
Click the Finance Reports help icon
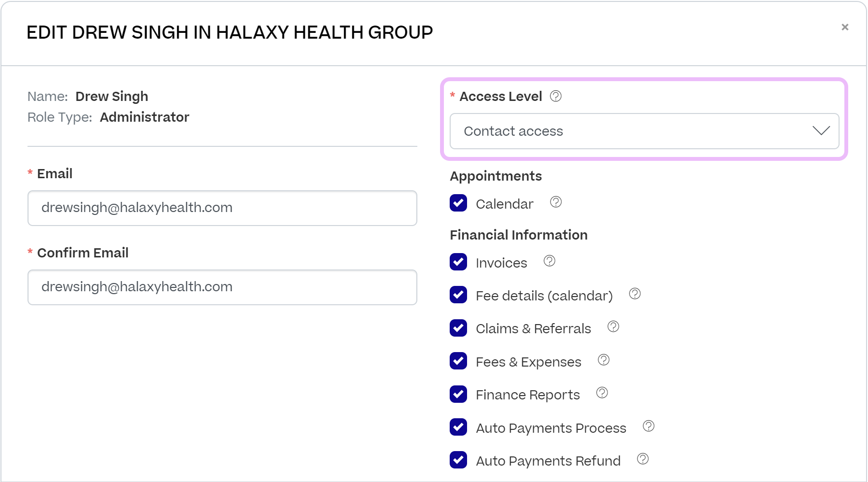[x=602, y=393]
